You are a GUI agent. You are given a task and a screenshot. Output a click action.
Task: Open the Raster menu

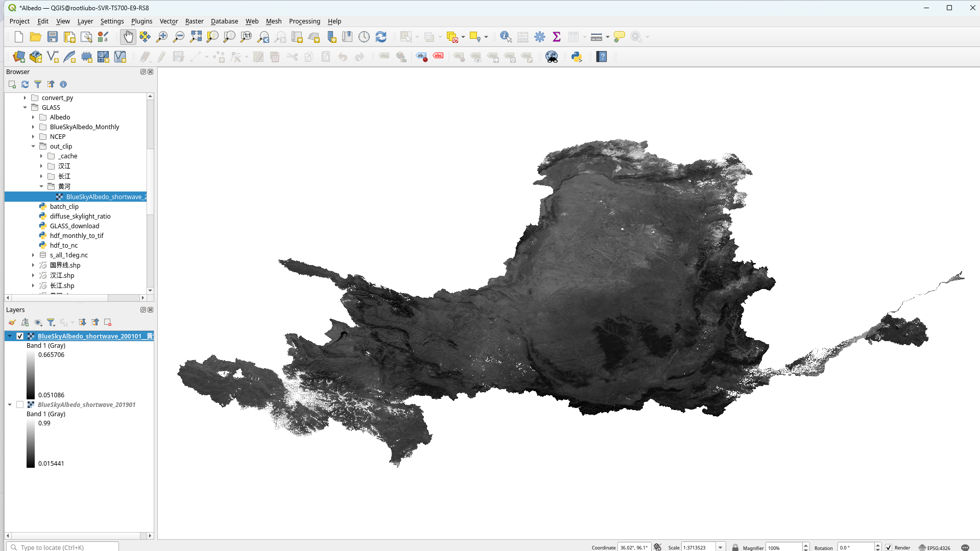[194, 21]
